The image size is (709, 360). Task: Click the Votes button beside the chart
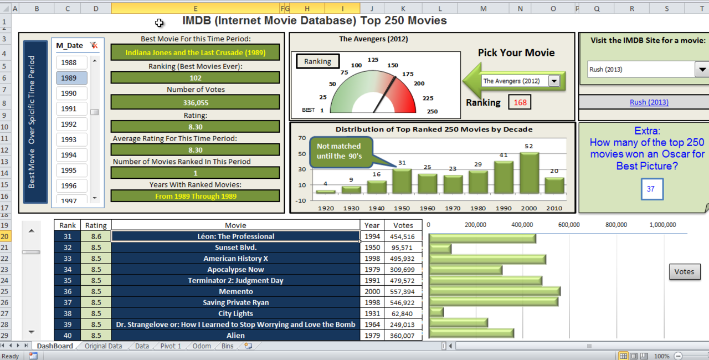[684, 271]
